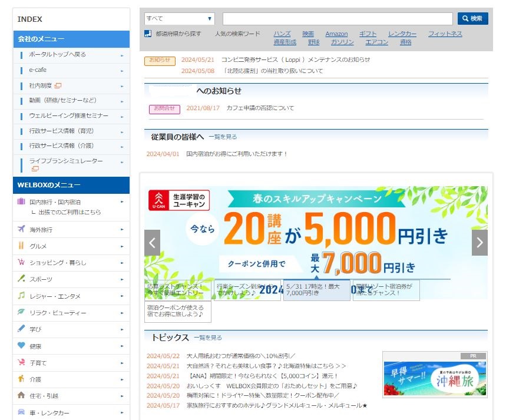Open the 社内制度 menu item

[x=72, y=85]
